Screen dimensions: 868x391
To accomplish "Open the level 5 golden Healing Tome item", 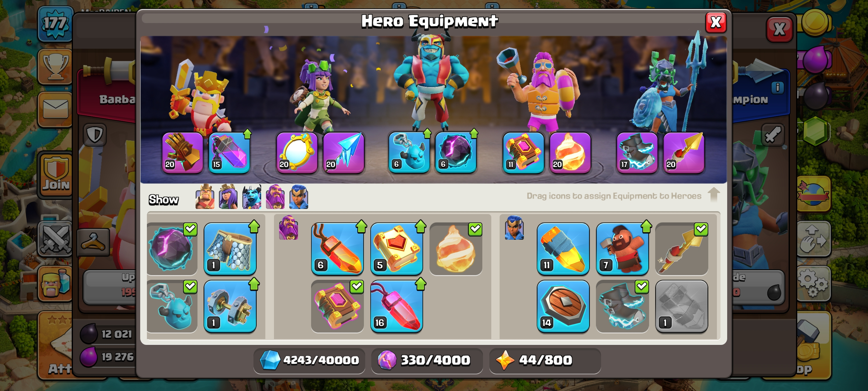I will (397, 249).
